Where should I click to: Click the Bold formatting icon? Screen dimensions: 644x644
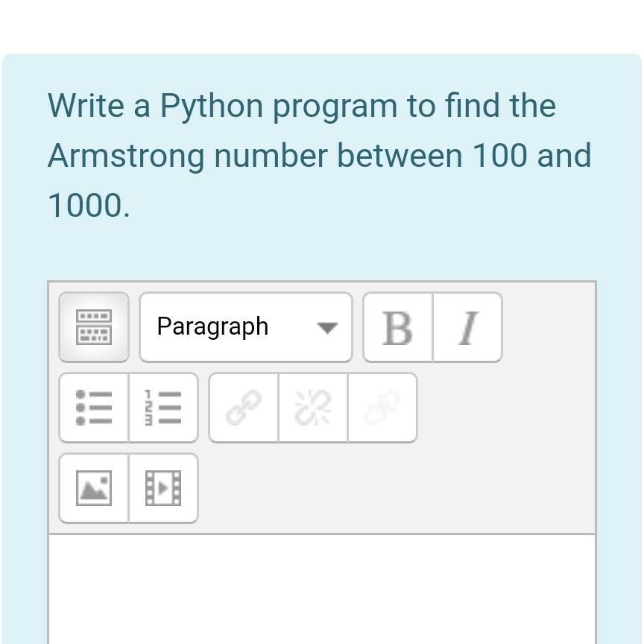click(x=396, y=326)
